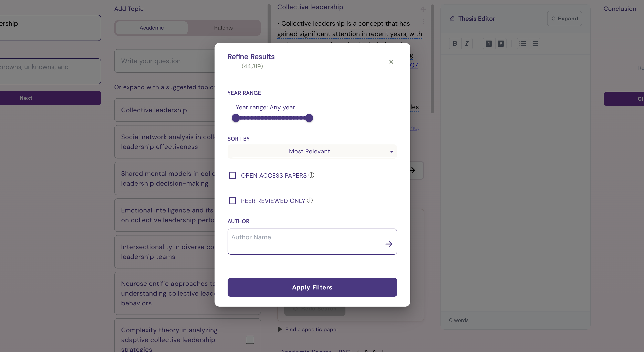Insert a bulleted list

(522, 44)
